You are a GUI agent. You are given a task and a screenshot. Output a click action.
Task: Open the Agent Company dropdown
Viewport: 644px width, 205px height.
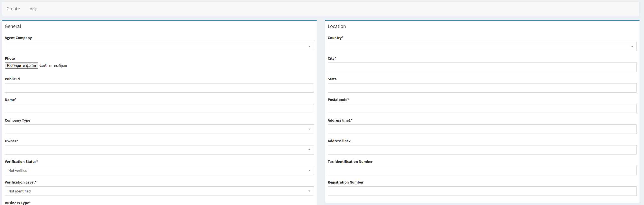[159, 47]
